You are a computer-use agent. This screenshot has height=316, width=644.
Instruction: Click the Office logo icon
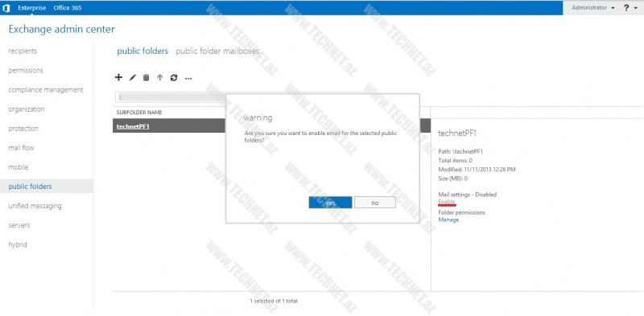point(6,8)
